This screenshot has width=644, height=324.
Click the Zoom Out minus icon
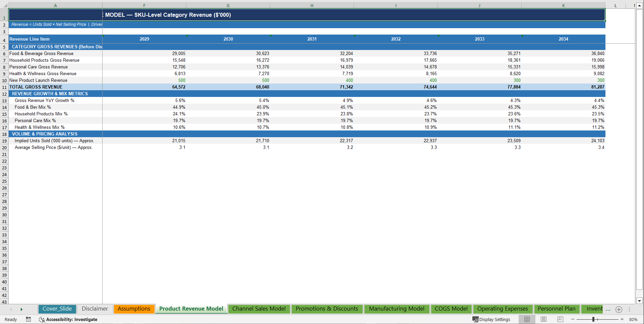click(573, 319)
